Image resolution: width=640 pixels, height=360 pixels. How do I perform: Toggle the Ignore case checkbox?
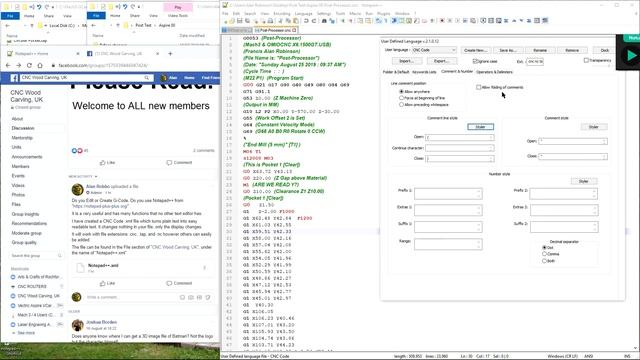(475, 61)
